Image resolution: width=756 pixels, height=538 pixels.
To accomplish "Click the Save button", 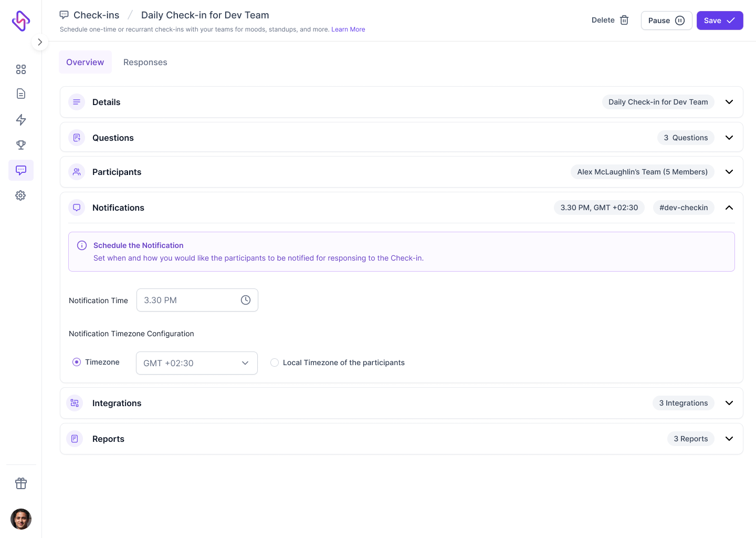I will point(719,20).
